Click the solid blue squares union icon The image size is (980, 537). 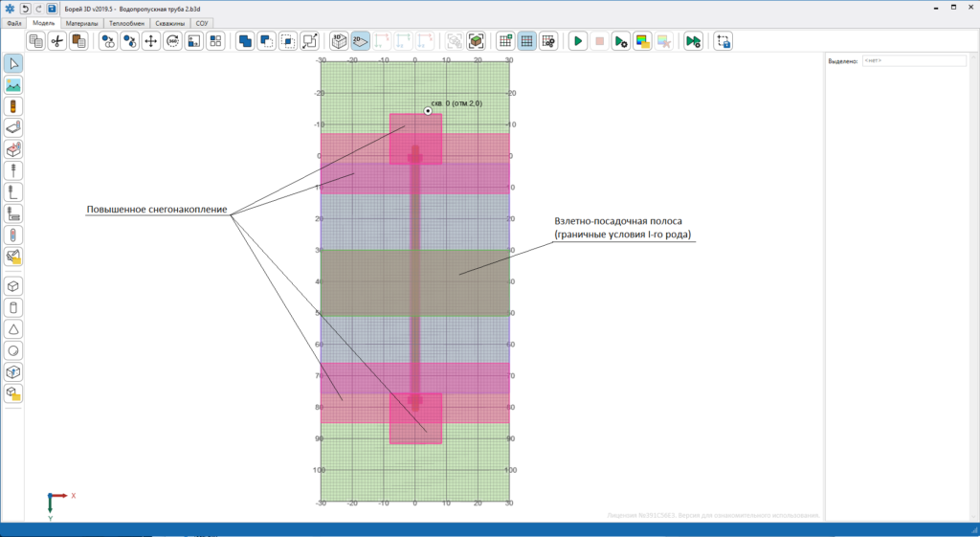tap(246, 41)
